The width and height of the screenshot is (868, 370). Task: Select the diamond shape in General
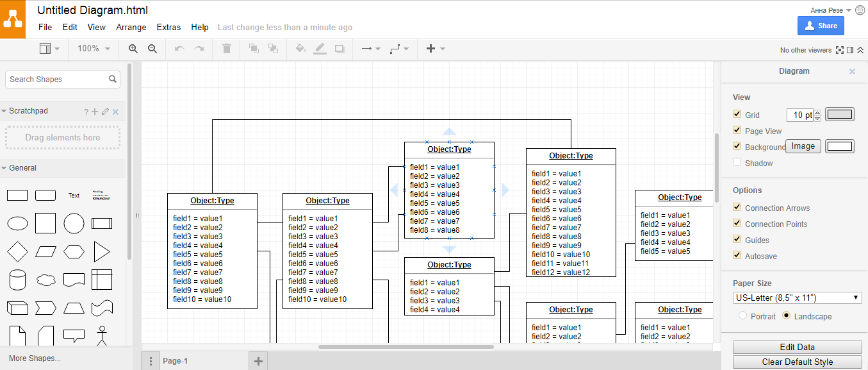pyautogui.click(x=17, y=251)
